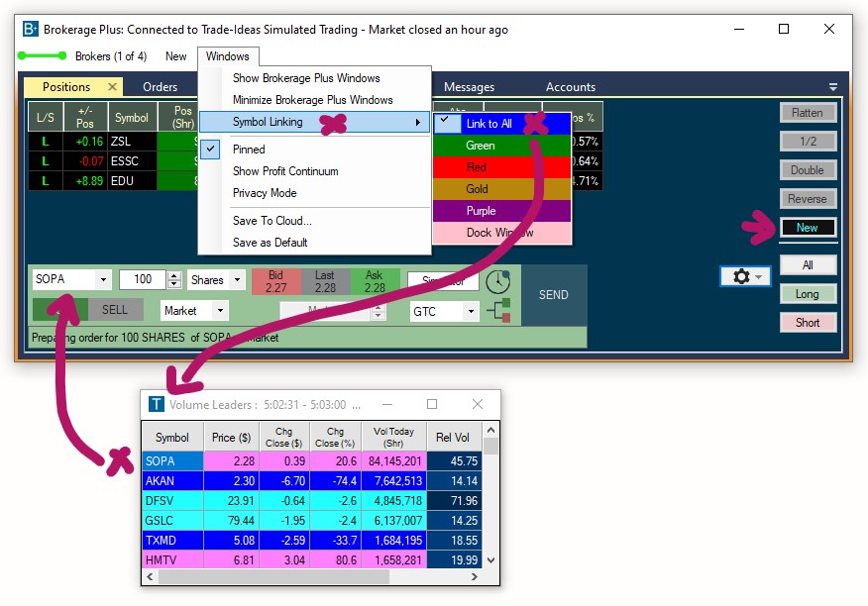The height and width of the screenshot is (606, 868).
Task: Expand the SOPA symbol dropdown
Action: pyautogui.click(x=103, y=280)
